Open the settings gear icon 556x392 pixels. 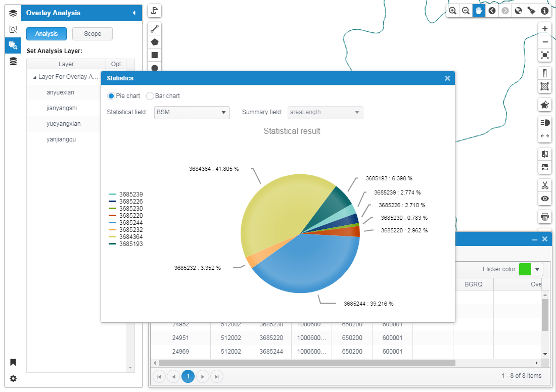coord(13,378)
